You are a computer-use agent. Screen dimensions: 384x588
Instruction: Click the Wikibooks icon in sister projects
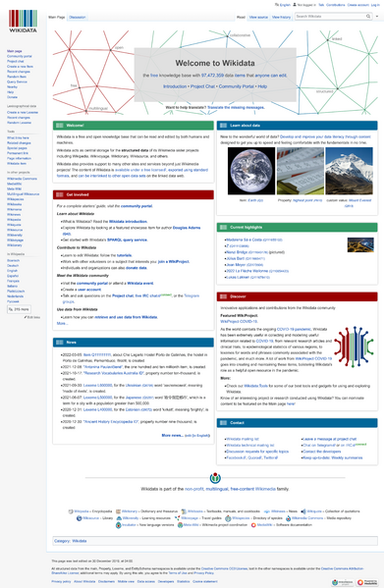pos(184,511)
